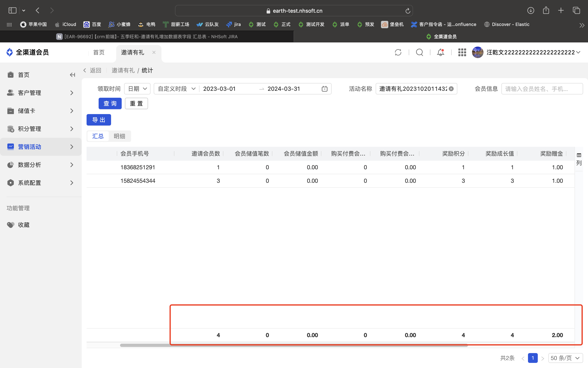The width and height of the screenshot is (588, 368).
Task: Click the 邀请有礼 breadcrumb
Action: click(123, 70)
